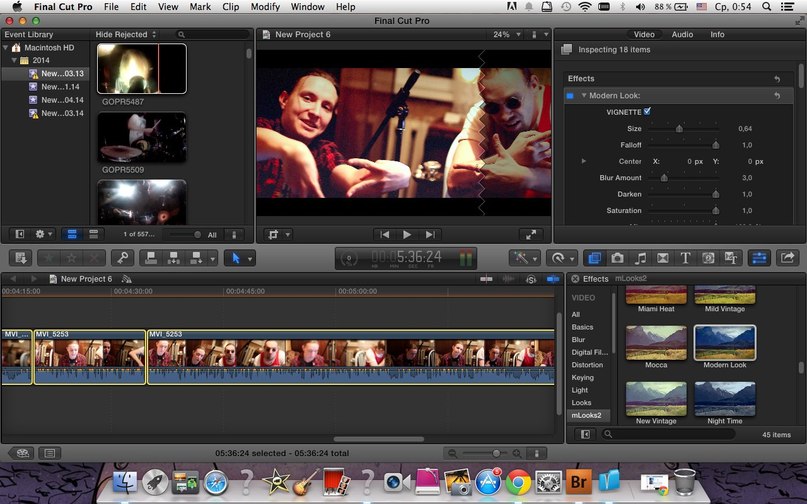Click the Import Media toolbar icon
The width and height of the screenshot is (807, 504).
tap(21, 257)
